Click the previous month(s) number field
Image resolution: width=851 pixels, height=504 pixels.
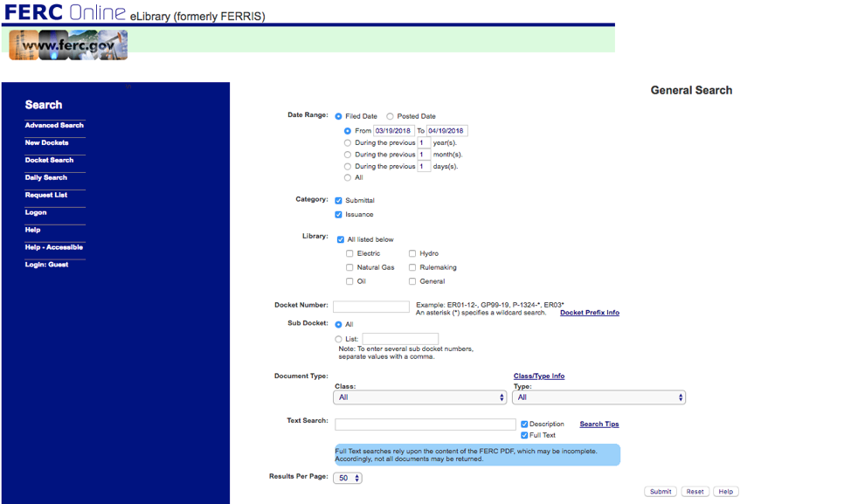424,155
